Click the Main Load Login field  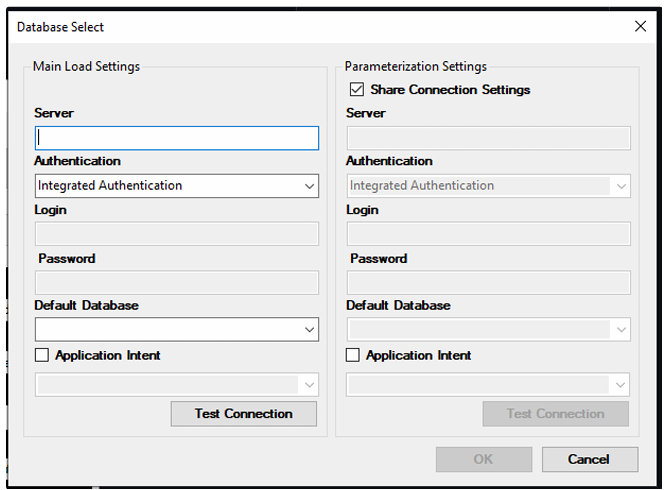[176, 234]
